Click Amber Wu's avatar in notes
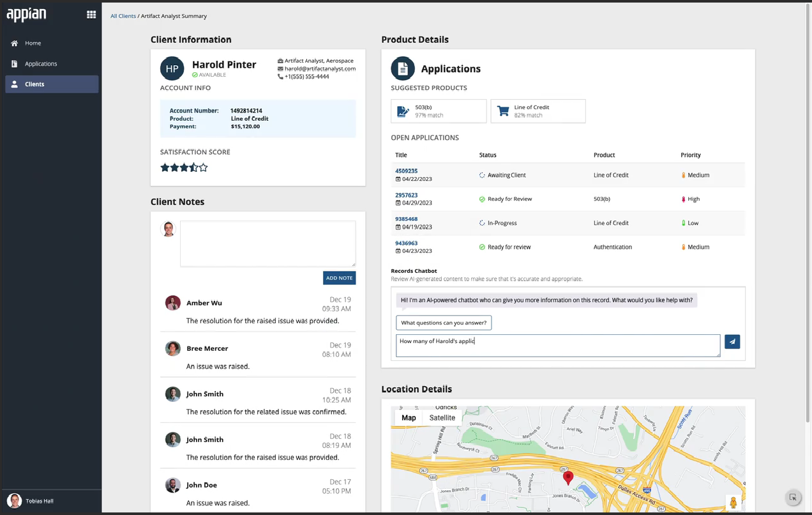The image size is (812, 515). click(x=172, y=303)
